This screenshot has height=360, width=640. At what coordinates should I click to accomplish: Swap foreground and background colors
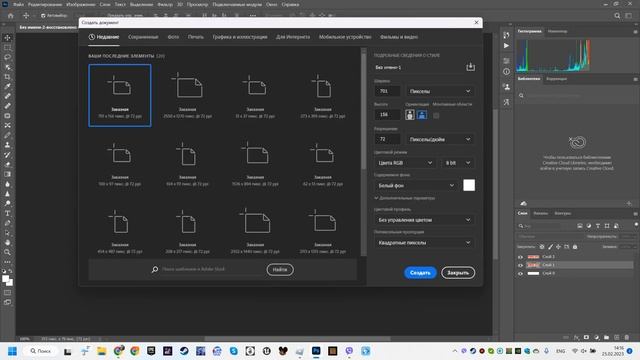point(10,271)
